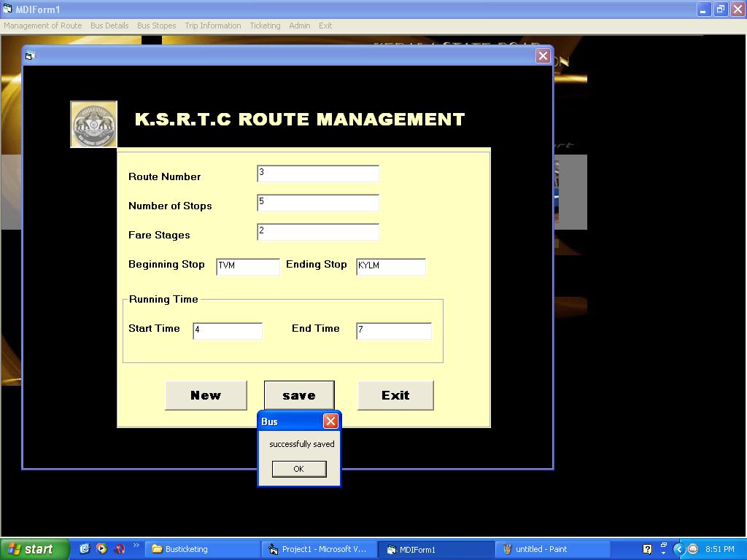Screen dimensions: 747x560
Task: Restore down the MDIForm1 window
Action: (x=721, y=9)
